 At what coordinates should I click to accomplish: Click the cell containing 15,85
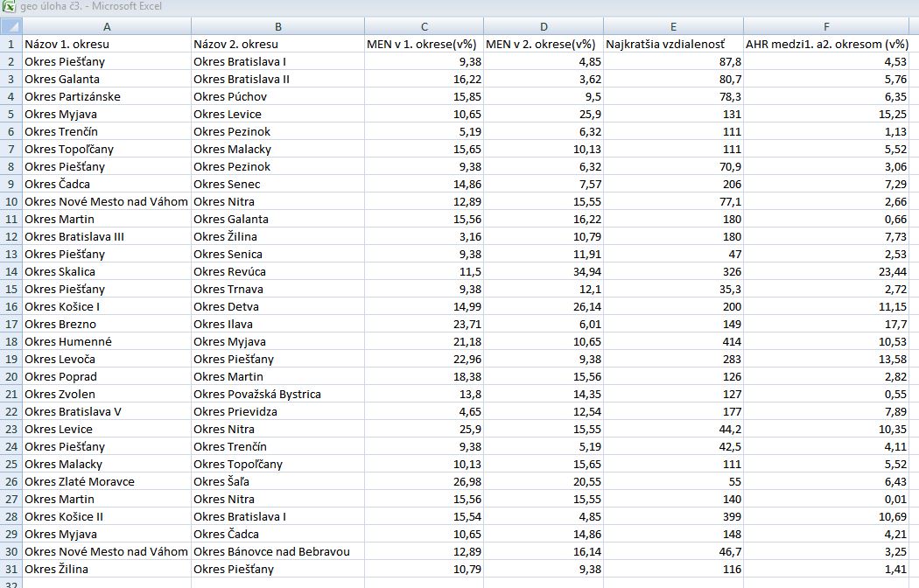pyautogui.click(x=424, y=96)
